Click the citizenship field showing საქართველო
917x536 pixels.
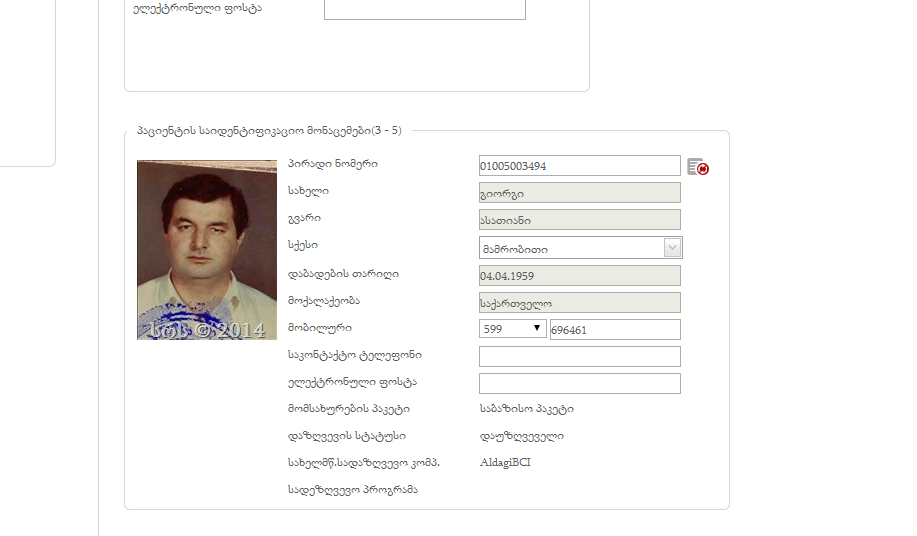579,302
